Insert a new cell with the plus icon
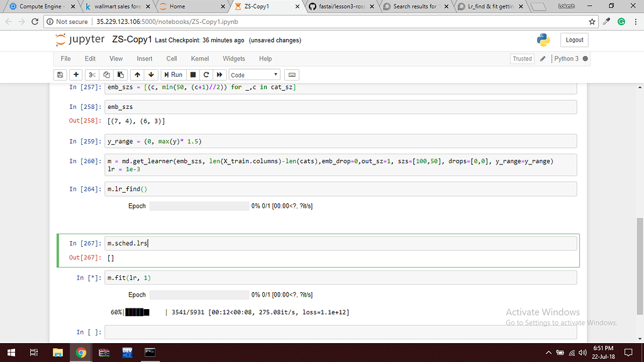Screen dimensions: 644x362 tap(76, 74)
